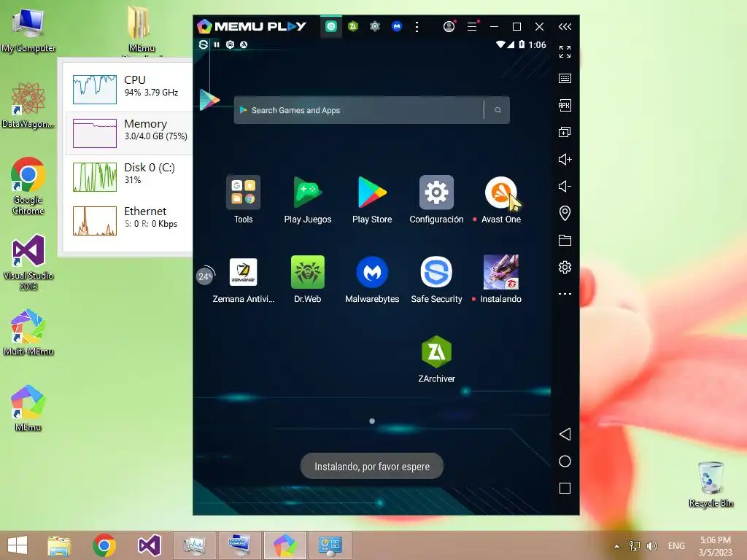Open the MEmu hamburger menu
This screenshot has height=560, width=747.
click(x=472, y=27)
